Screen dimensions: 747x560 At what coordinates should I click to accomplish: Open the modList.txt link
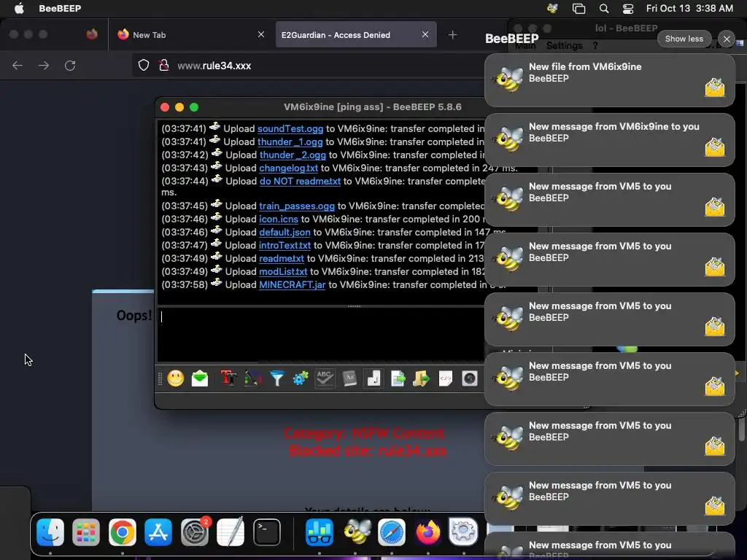[283, 271]
